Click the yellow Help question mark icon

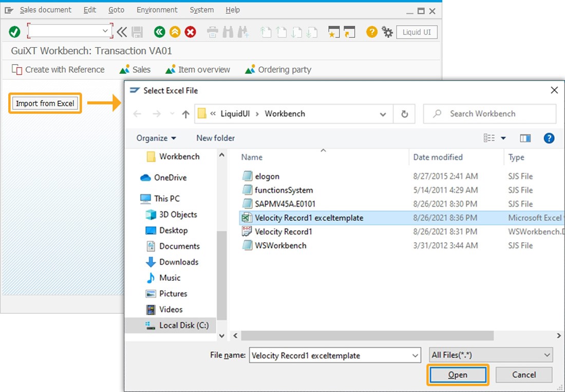point(371,32)
